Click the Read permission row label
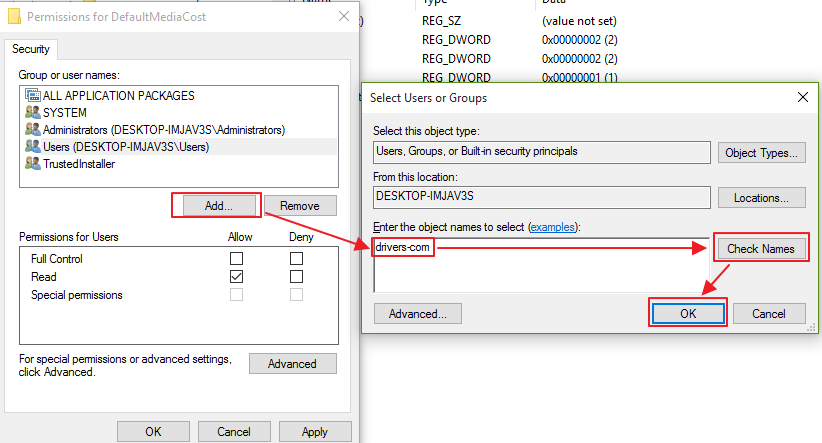Image resolution: width=822 pixels, height=443 pixels. tap(44, 276)
